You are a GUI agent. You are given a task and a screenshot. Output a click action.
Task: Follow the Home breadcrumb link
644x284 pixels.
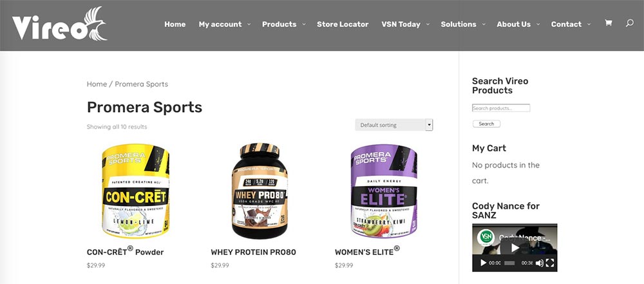(97, 84)
